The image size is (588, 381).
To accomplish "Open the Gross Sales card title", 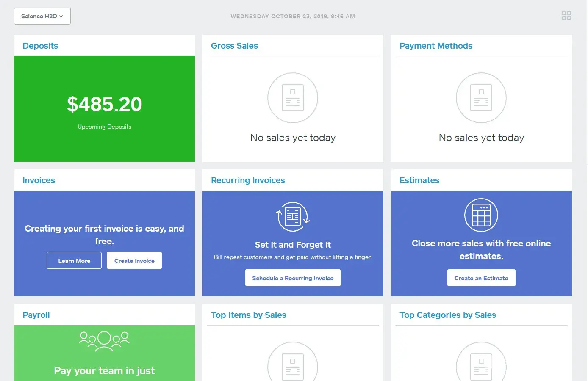I will click(234, 46).
